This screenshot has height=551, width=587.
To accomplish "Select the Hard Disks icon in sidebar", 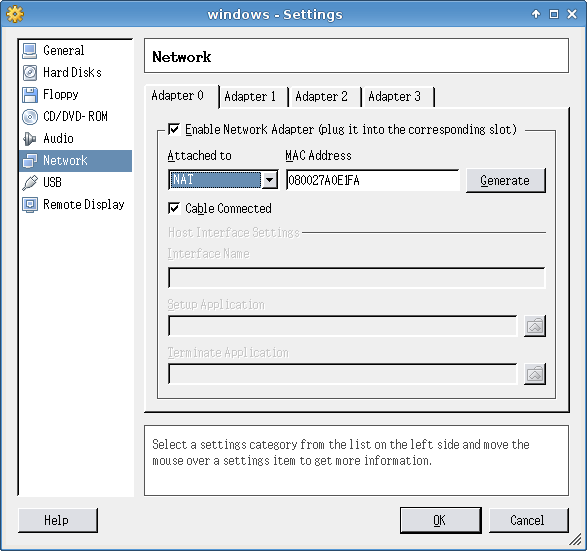I will (x=30, y=73).
